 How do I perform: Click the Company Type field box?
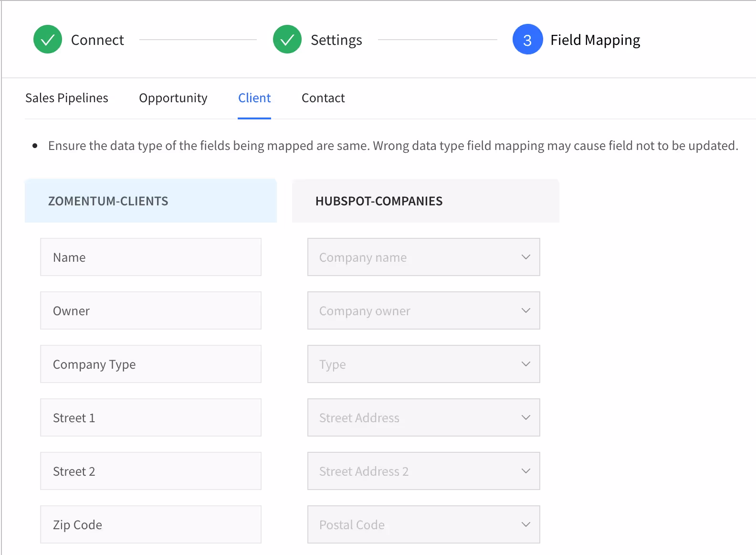click(x=151, y=364)
